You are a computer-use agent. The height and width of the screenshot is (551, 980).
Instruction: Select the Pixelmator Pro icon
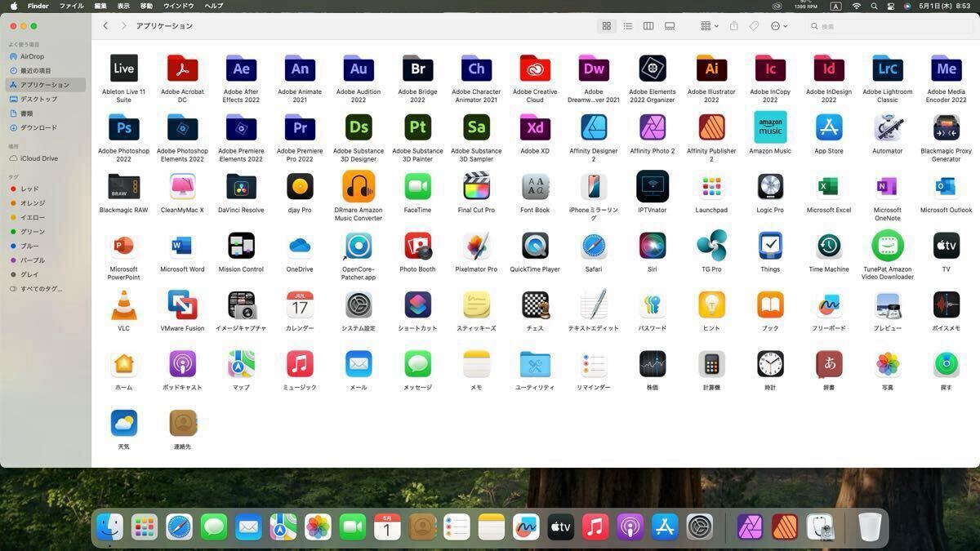tap(476, 246)
